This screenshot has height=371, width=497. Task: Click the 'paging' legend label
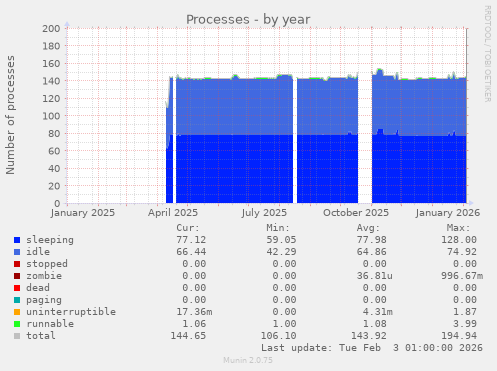44,300
